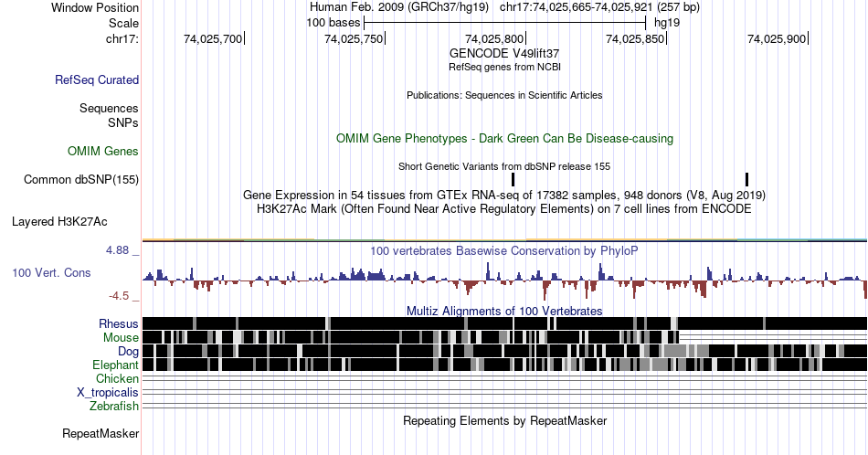Click Repeating Elements by RepeatMasker title
This screenshot has height=455, width=868.
tap(504, 420)
